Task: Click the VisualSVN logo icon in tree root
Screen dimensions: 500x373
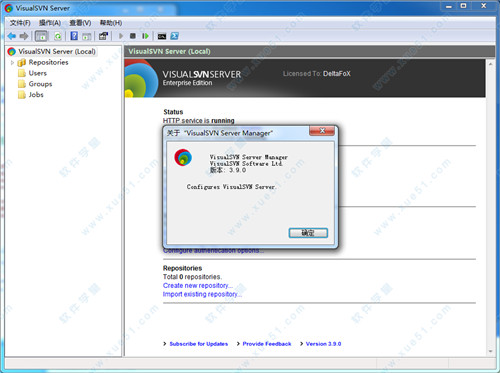Action: 12,51
